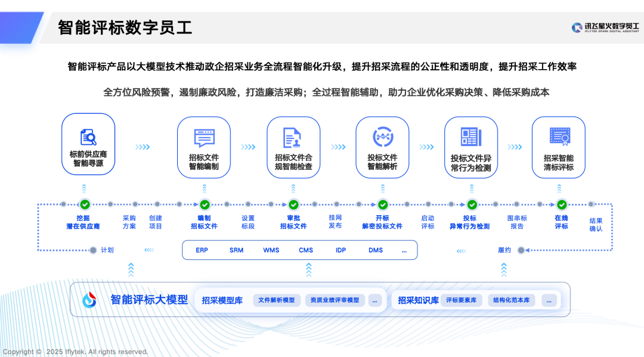Click the 投标文件异常行为检测 layout icon
The image size is (644, 357).
pyautogui.click(x=471, y=137)
